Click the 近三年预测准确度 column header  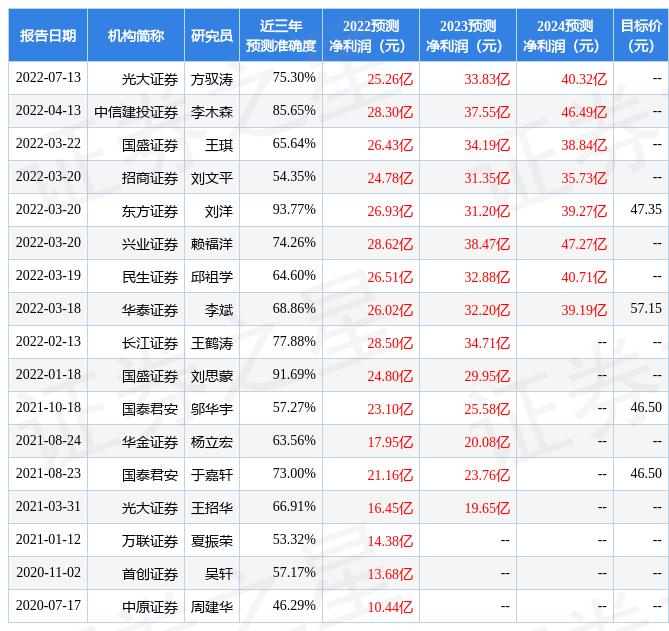pos(280,36)
